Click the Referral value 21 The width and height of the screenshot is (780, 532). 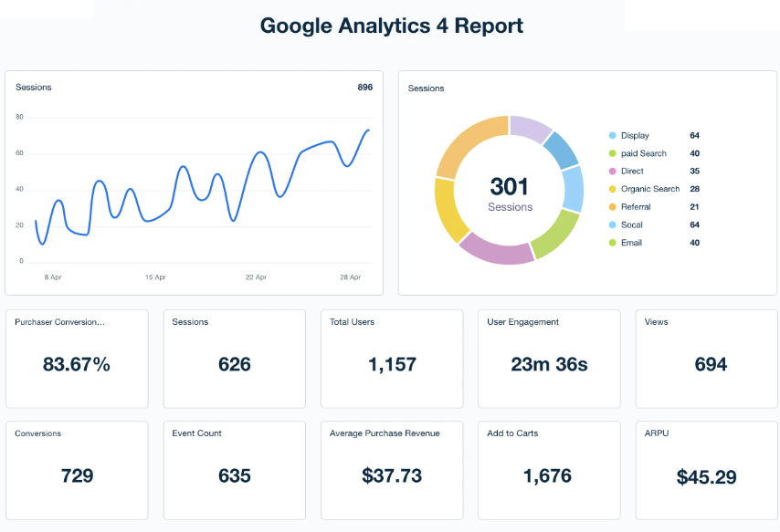(x=694, y=207)
